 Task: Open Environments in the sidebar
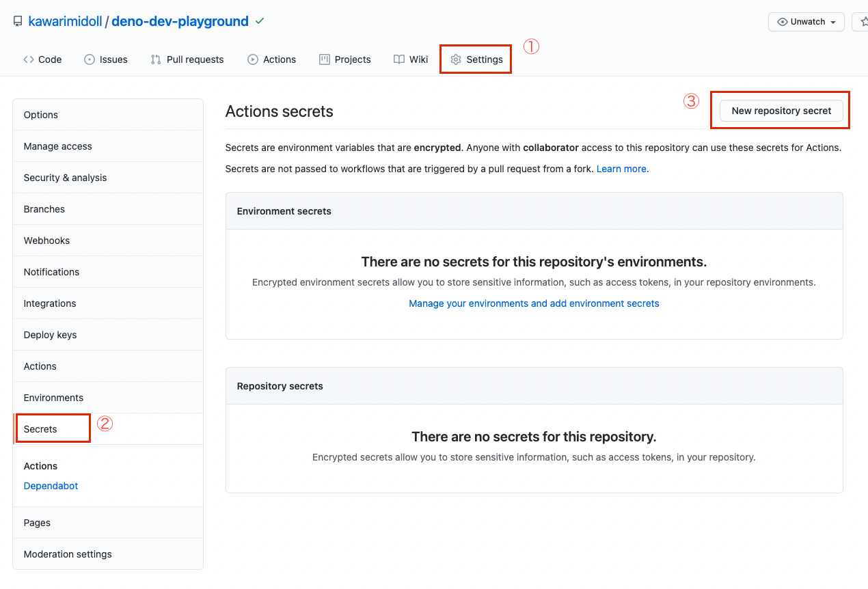tap(108, 398)
